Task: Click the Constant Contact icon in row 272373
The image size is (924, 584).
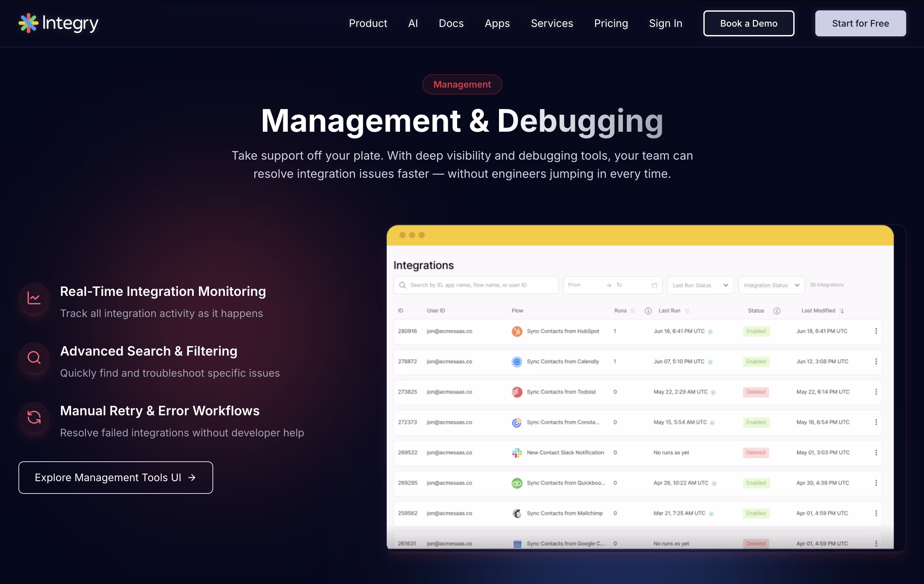Action: click(517, 422)
